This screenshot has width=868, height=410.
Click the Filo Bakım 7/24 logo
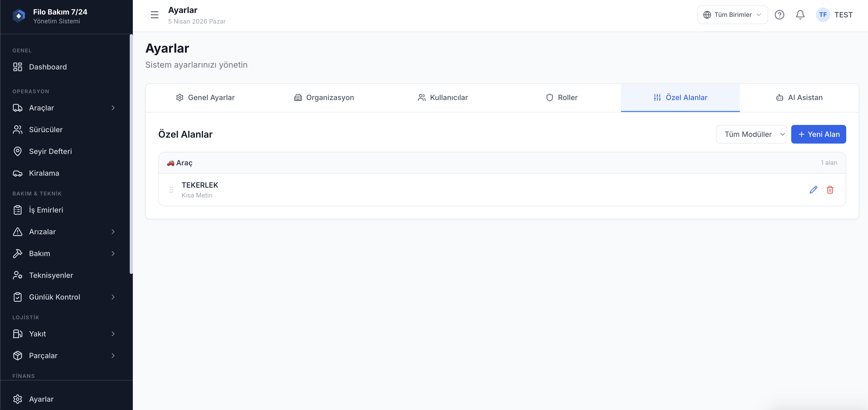(19, 16)
